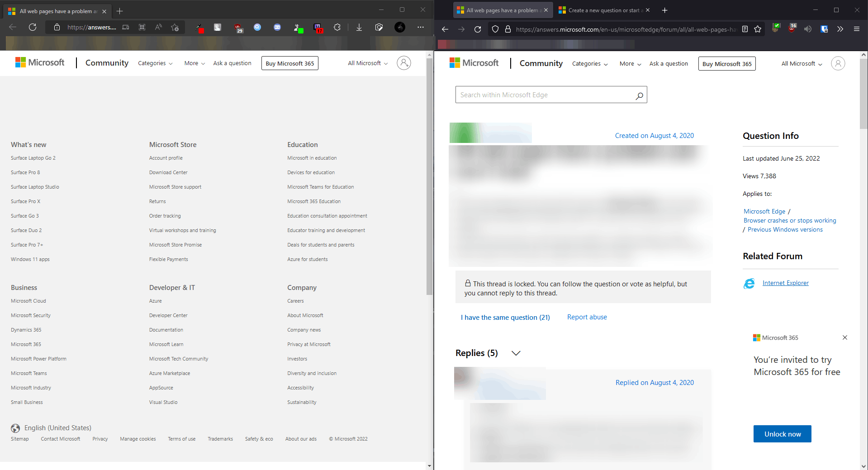Open the Edge extension showing badge 29

[238, 28]
